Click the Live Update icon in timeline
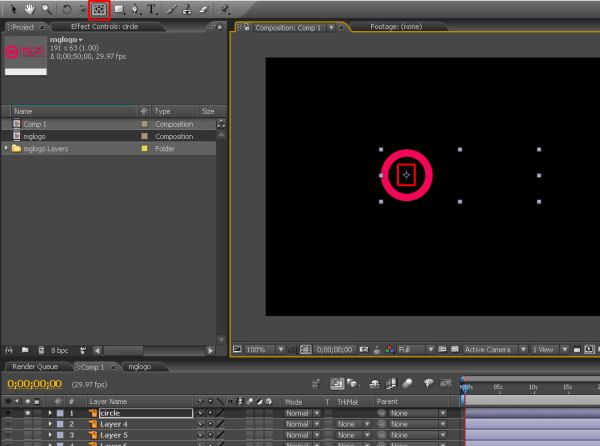Screen dimensions: 600x446 (x=337, y=383)
